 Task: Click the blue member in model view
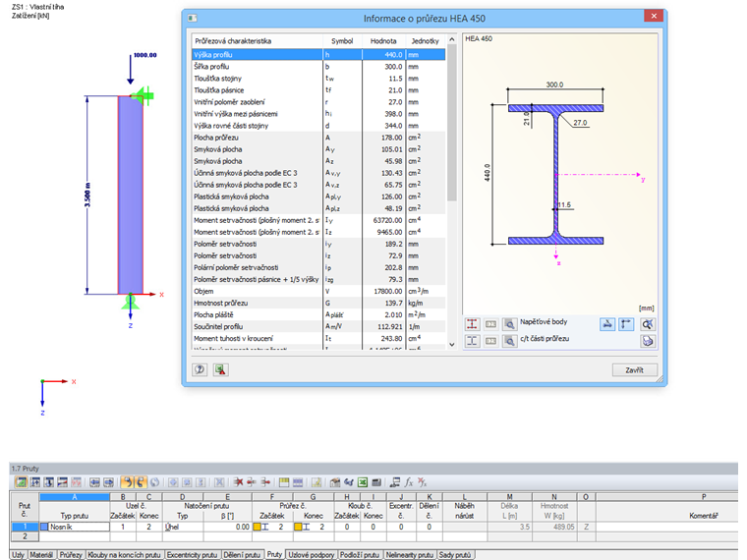[x=131, y=196]
